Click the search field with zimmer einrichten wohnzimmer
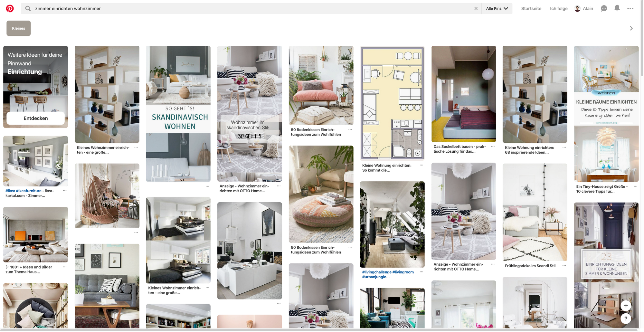 251,9
